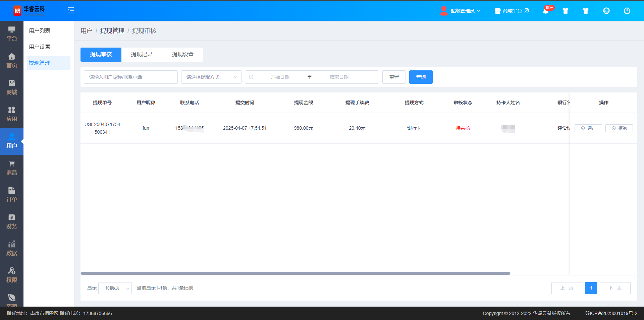This screenshot has height=320, width=644.
Task: Click the horizontal table scrollbar
Action: click(x=295, y=273)
